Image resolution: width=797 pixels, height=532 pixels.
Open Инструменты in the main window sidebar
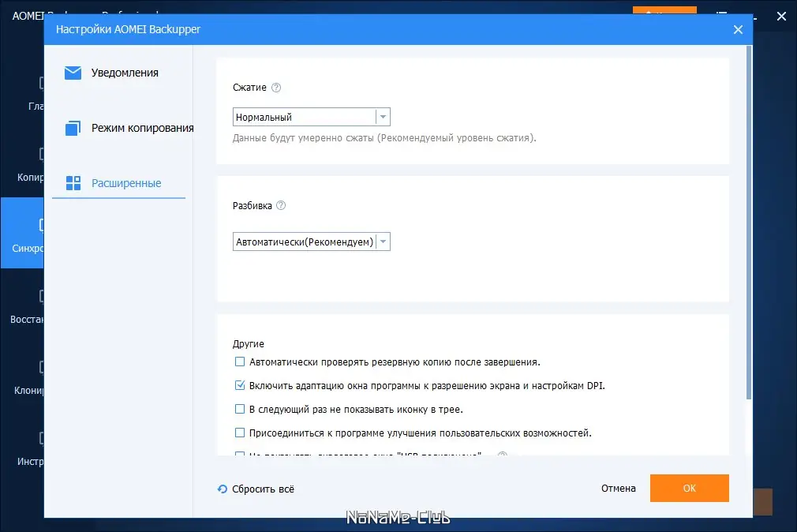click(22, 448)
